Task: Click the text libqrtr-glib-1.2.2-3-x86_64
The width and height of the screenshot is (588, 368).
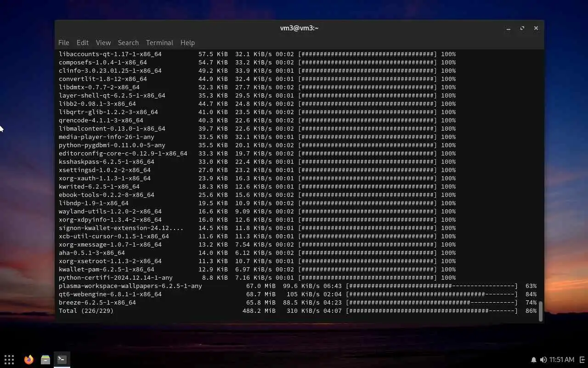Action: (x=108, y=112)
